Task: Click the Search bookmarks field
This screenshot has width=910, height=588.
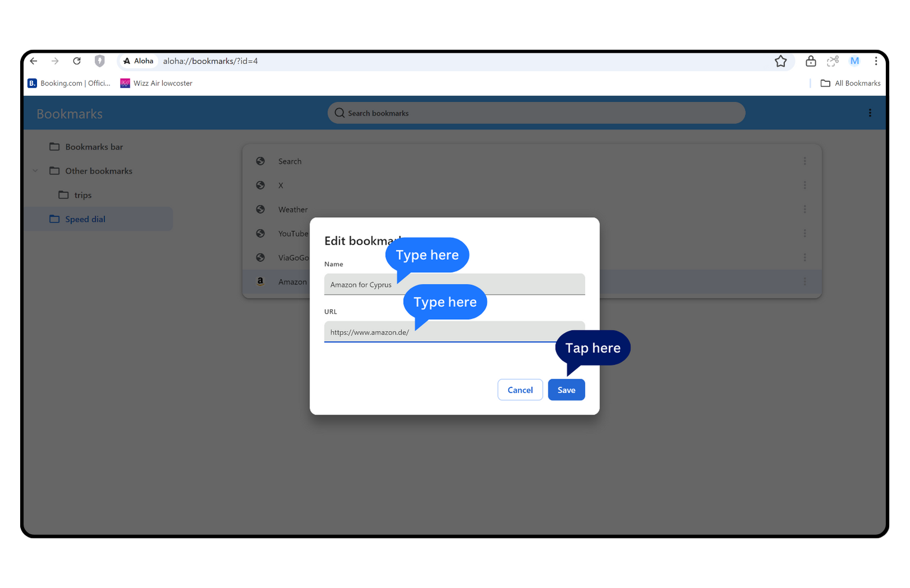Action: [x=536, y=113]
